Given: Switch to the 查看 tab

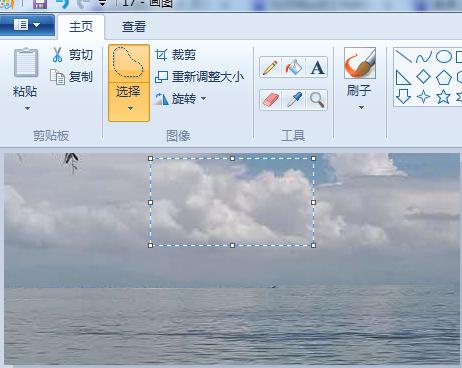Looking at the screenshot, I should pyautogui.click(x=134, y=27).
